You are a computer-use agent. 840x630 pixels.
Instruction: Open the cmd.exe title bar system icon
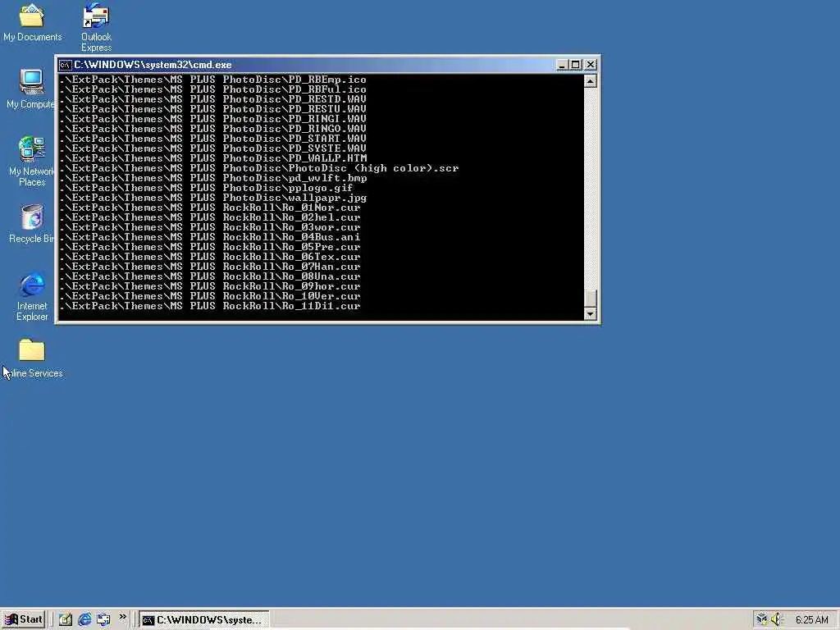[x=66, y=65]
